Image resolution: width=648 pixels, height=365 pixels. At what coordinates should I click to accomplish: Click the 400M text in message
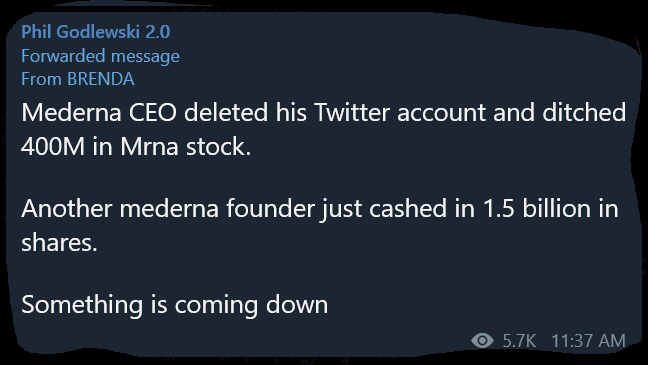click(53, 147)
